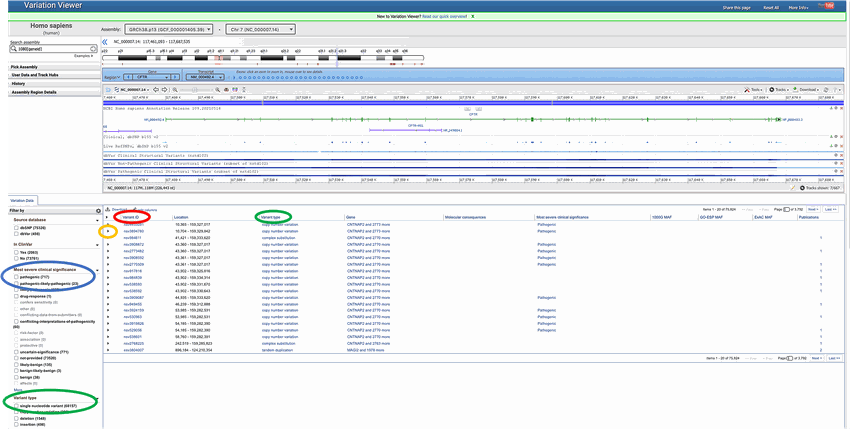Expand the Pick Assembly panel
This screenshot has width=850, height=429.
(x=54, y=67)
